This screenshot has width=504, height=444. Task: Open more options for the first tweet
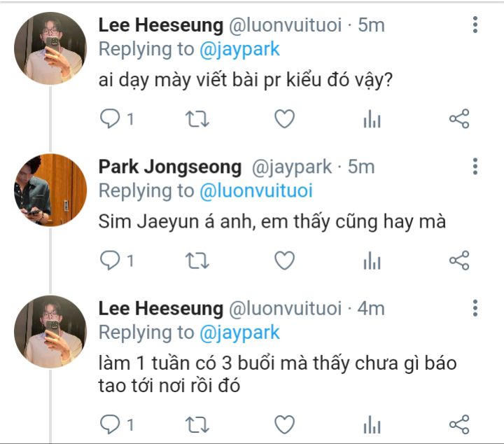pos(475,25)
